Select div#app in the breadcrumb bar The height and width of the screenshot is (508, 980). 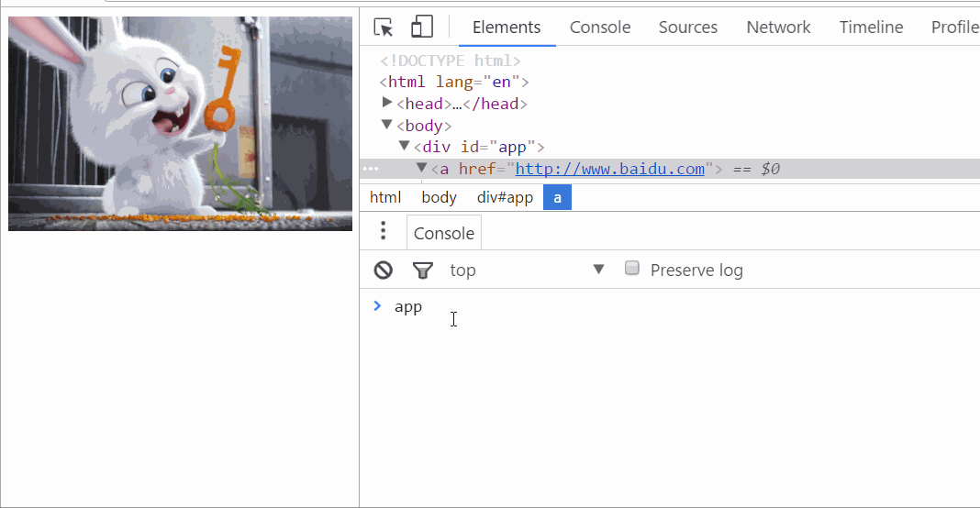click(505, 197)
